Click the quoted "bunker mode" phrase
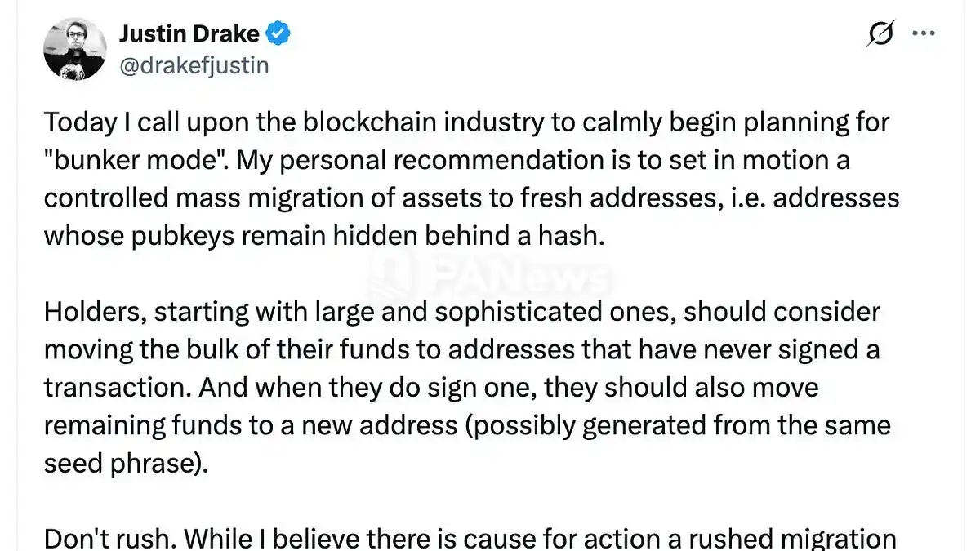The width and height of the screenshot is (980, 551). pos(136,160)
